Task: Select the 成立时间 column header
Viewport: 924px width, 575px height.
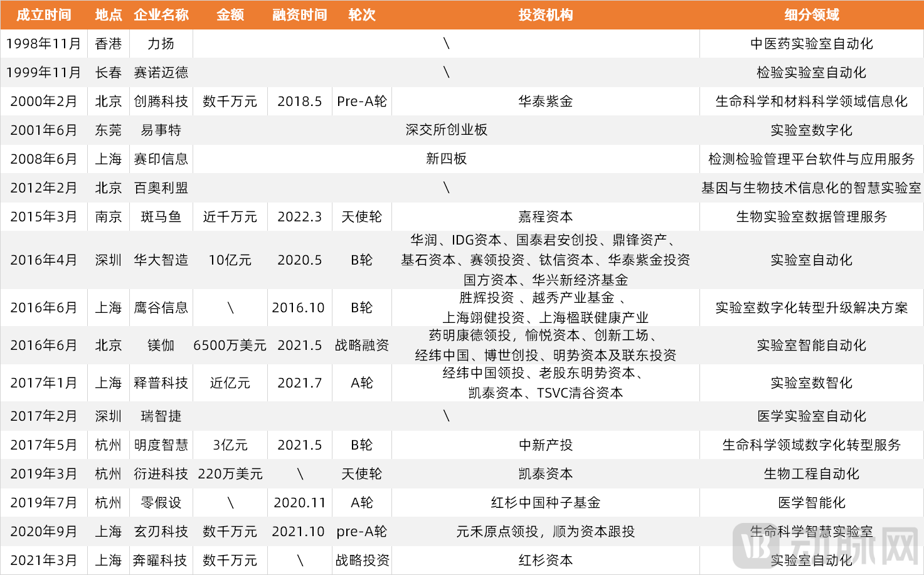Action: pyautogui.click(x=43, y=15)
